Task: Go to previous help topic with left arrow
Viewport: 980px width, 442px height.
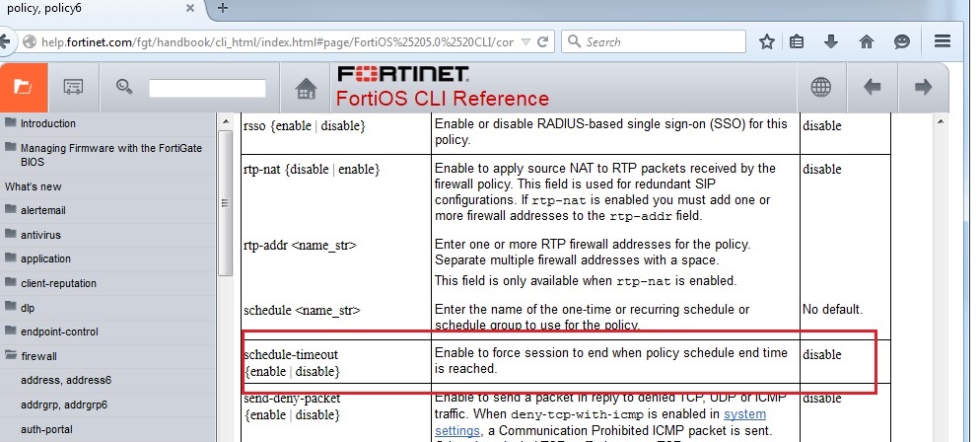Action: (x=872, y=87)
